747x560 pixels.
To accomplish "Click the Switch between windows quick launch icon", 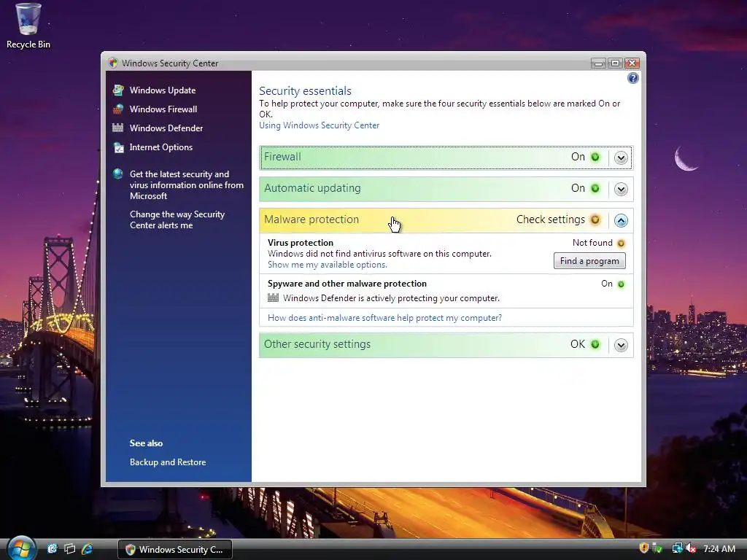I will pos(69,549).
